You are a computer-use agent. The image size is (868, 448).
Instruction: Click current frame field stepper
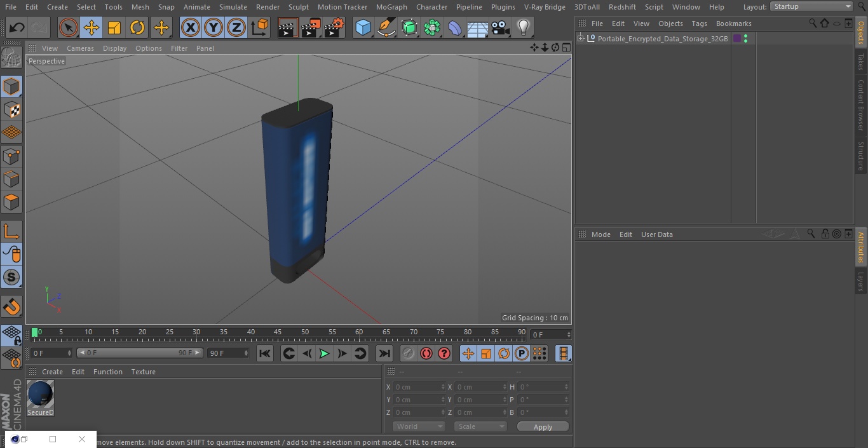coord(569,334)
